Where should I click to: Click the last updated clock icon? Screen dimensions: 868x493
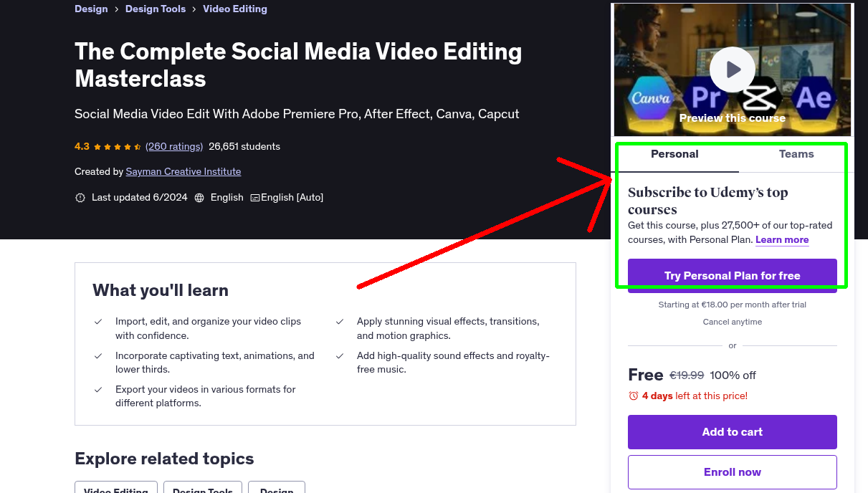coord(80,198)
